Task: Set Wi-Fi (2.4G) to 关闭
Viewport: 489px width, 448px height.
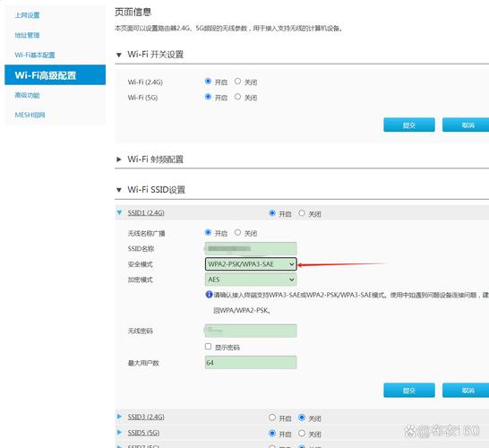Action: (x=237, y=82)
